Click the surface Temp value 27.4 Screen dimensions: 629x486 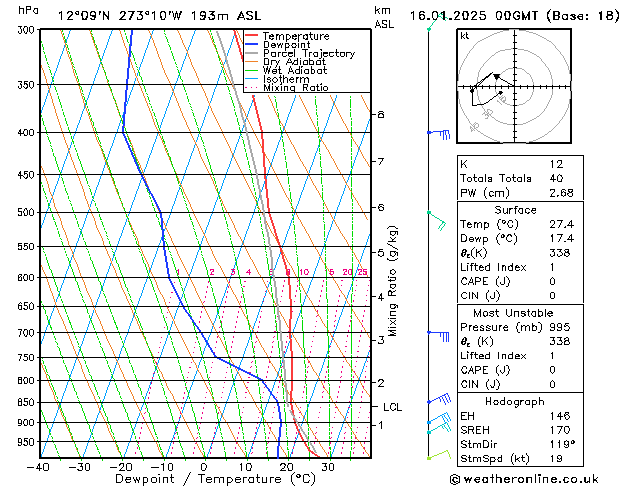562,224
